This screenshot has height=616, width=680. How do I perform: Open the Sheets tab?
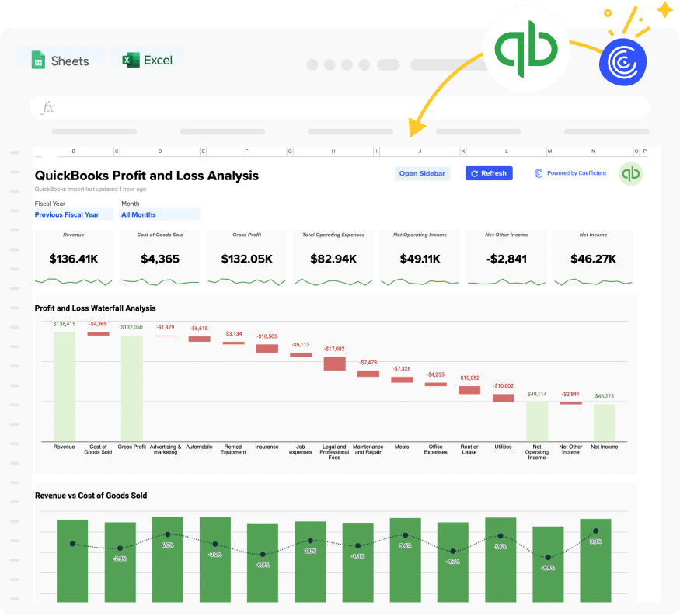[x=61, y=61]
